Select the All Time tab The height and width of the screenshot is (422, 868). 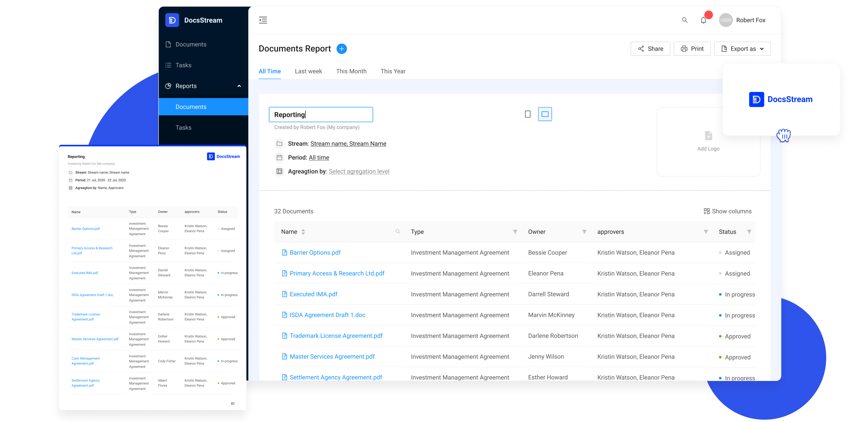[270, 71]
